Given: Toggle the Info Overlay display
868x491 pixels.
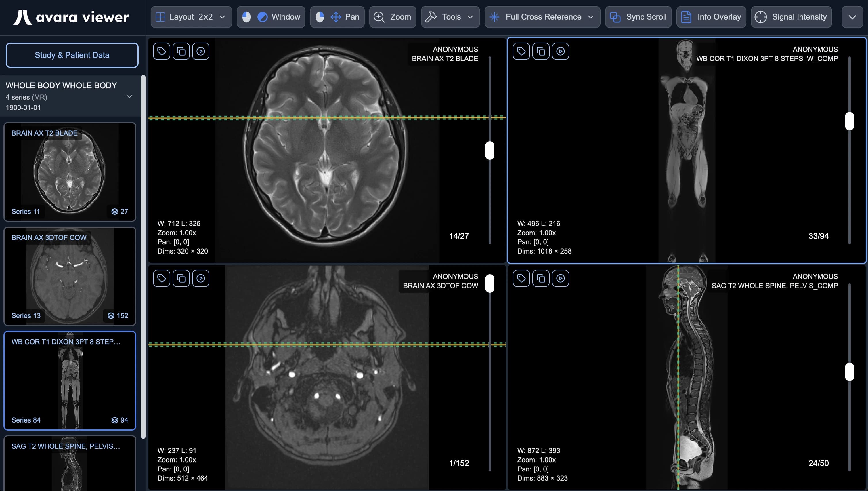Looking at the screenshot, I should coord(711,17).
